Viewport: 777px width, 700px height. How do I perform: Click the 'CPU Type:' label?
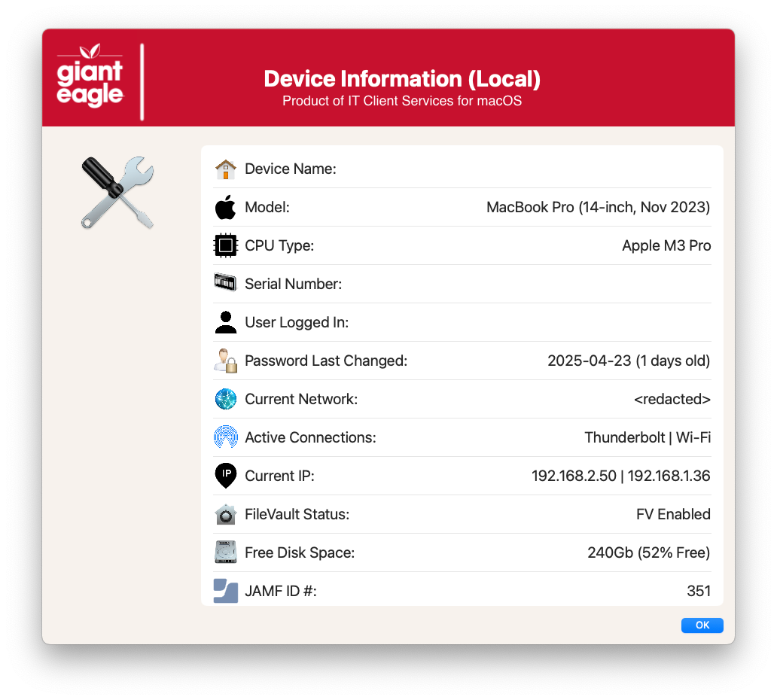279,245
